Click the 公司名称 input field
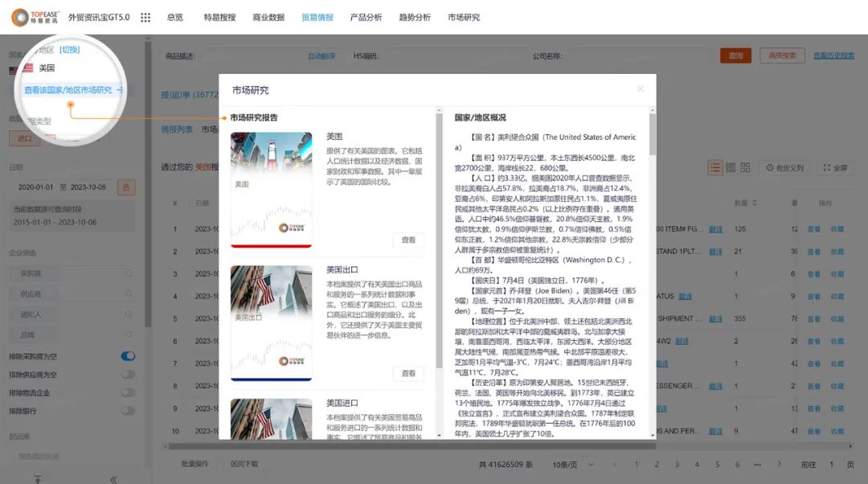This screenshot has width=868, height=484. coord(637,56)
